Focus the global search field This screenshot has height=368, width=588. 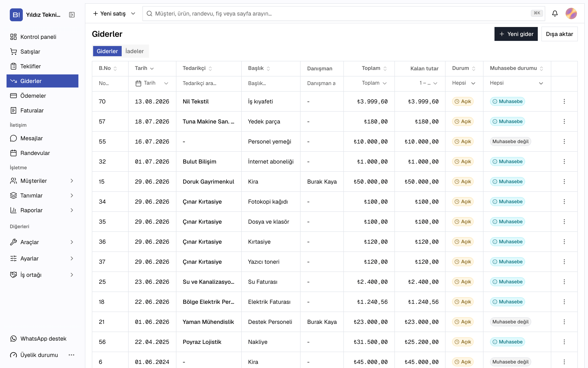[344, 13]
